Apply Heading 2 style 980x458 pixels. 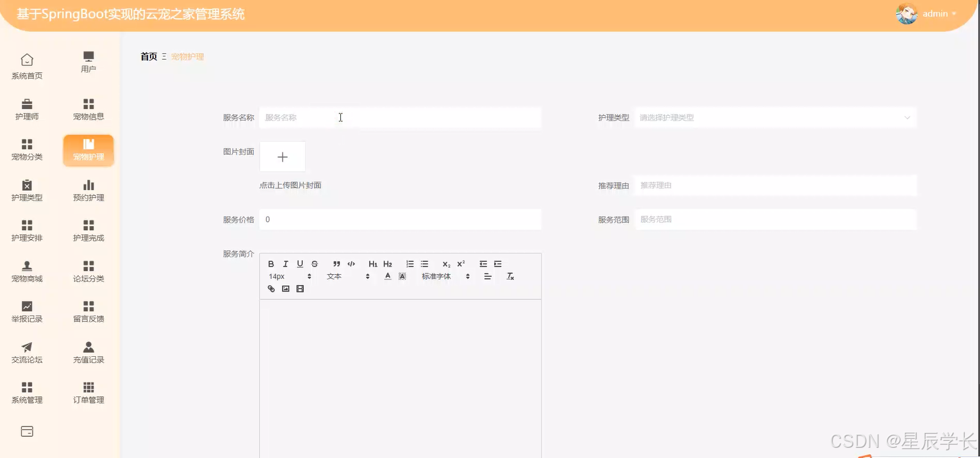[388, 264]
